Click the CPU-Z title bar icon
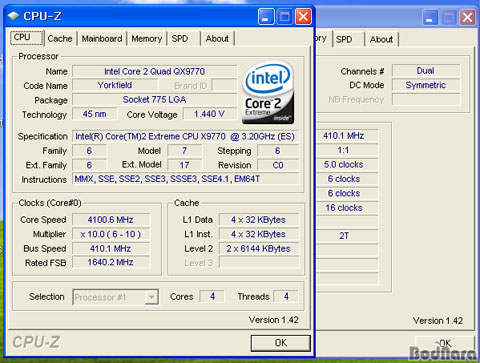 click(x=13, y=16)
